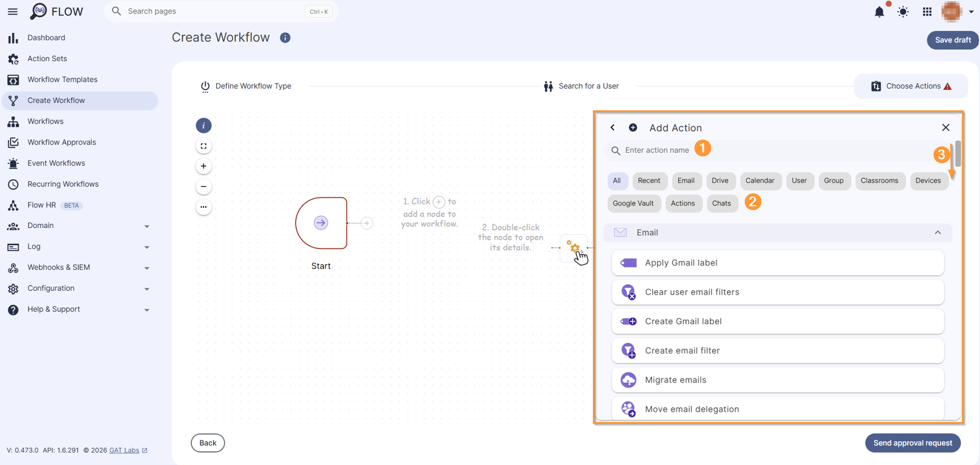Click the plus connector after Start node
This screenshot has width=980, height=465.
pyautogui.click(x=367, y=223)
